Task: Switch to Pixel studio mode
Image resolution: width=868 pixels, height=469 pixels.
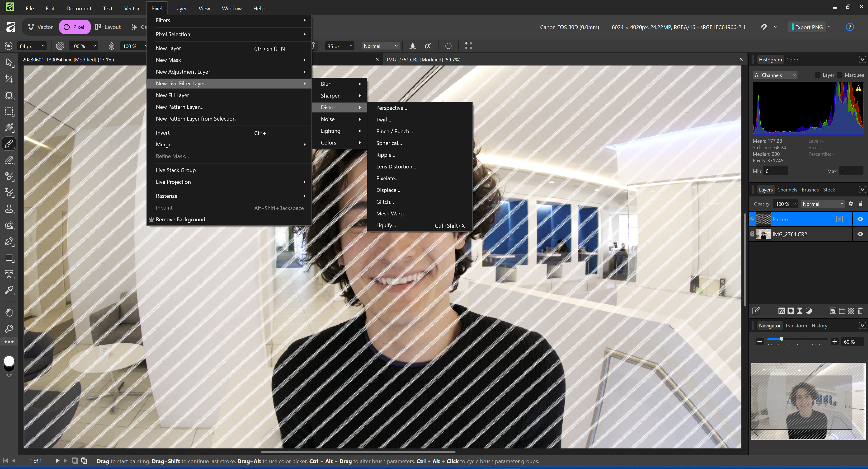Action: coord(75,27)
